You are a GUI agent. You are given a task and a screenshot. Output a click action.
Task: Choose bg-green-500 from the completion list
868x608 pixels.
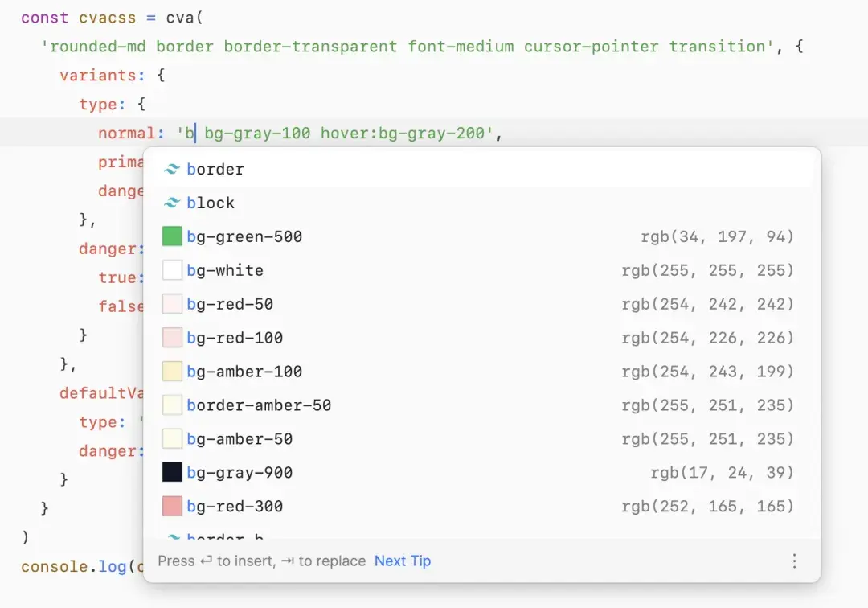click(481, 236)
